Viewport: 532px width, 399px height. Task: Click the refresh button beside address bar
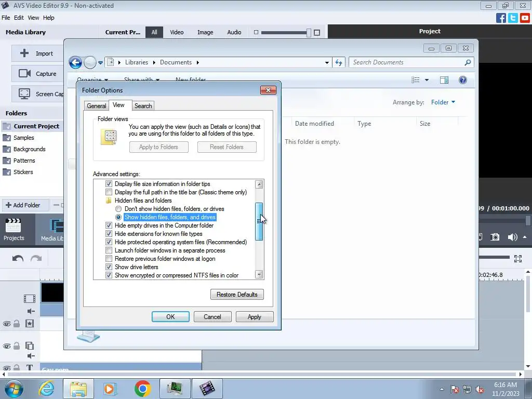(339, 62)
